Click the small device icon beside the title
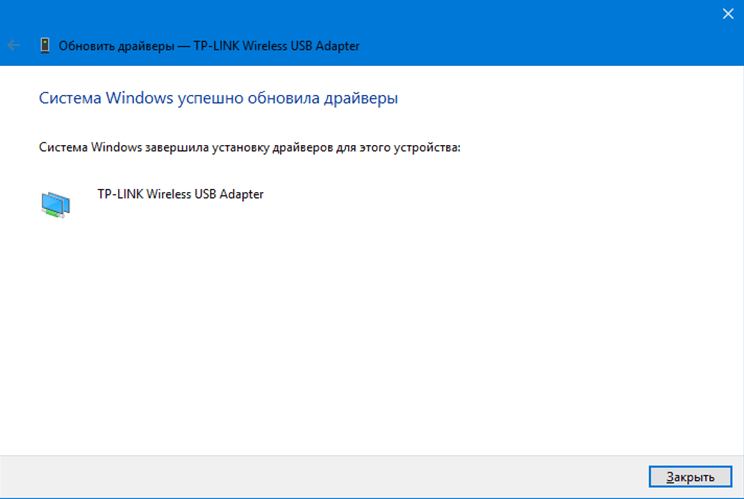 (x=44, y=45)
